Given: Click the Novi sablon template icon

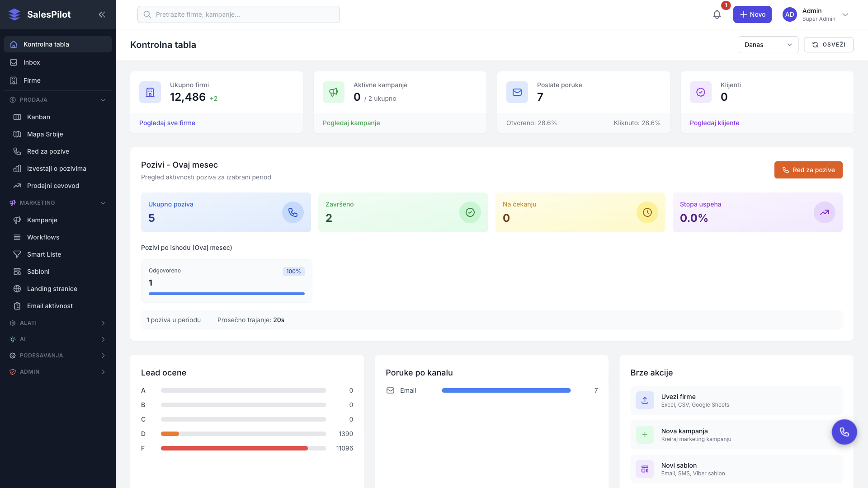Looking at the screenshot, I should 645,469.
